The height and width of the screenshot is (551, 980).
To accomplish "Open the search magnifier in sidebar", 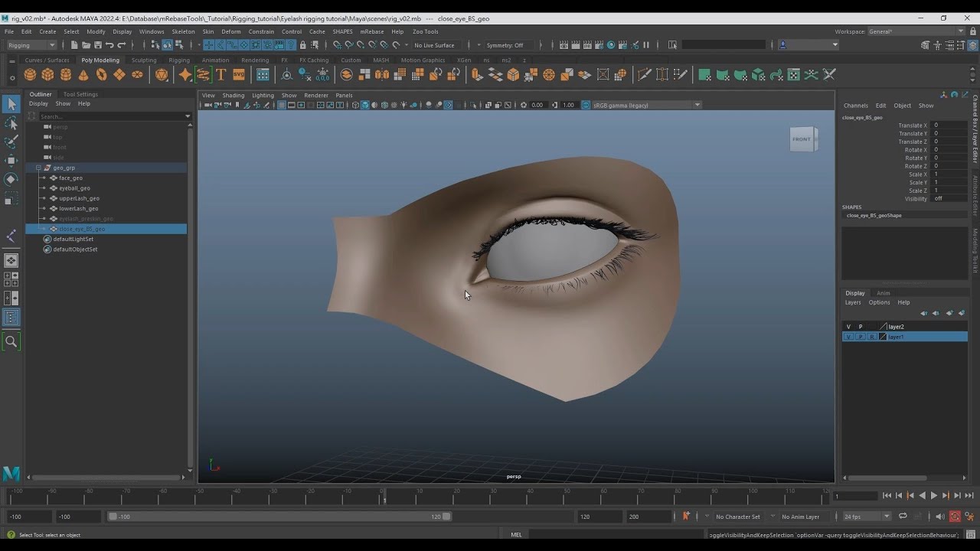I will pyautogui.click(x=11, y=341).
